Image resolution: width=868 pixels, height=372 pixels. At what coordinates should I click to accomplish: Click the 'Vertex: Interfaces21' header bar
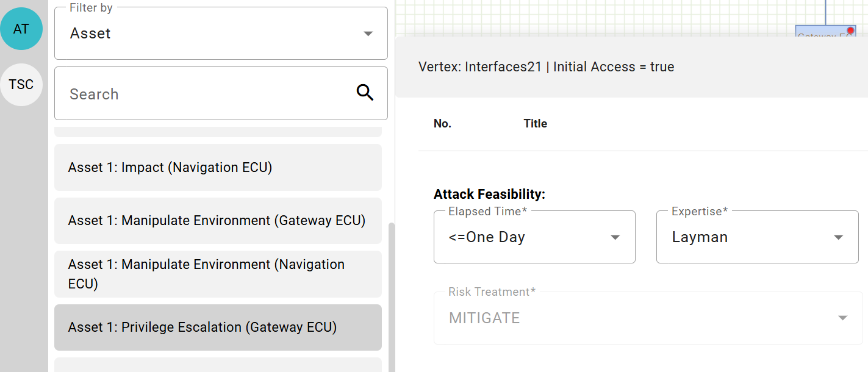545,66
